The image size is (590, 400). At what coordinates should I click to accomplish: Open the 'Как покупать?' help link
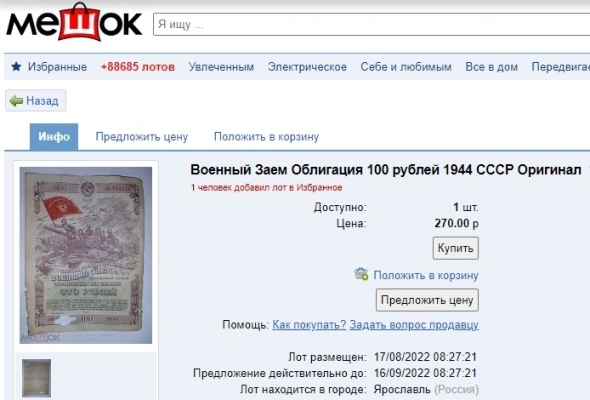(309, 325)
